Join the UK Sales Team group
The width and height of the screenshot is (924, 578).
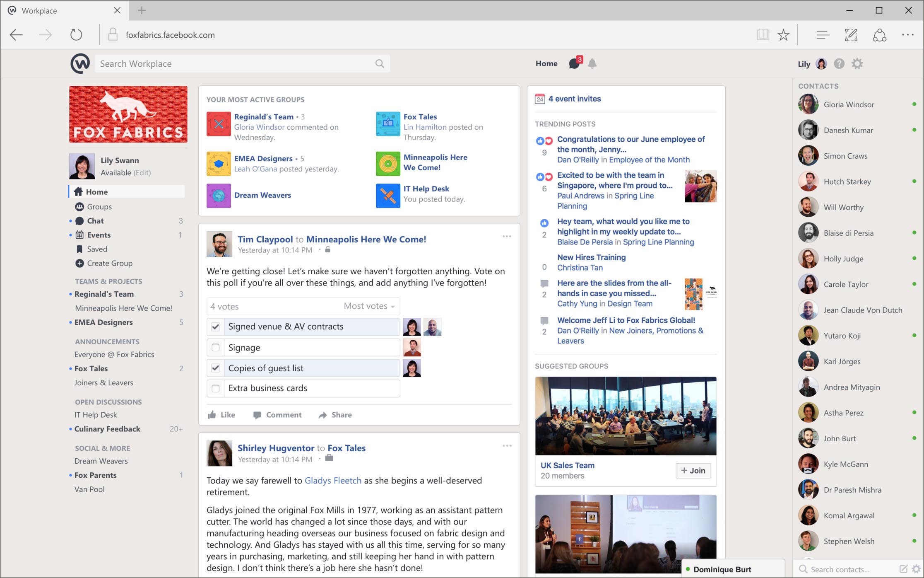point(693,471)
